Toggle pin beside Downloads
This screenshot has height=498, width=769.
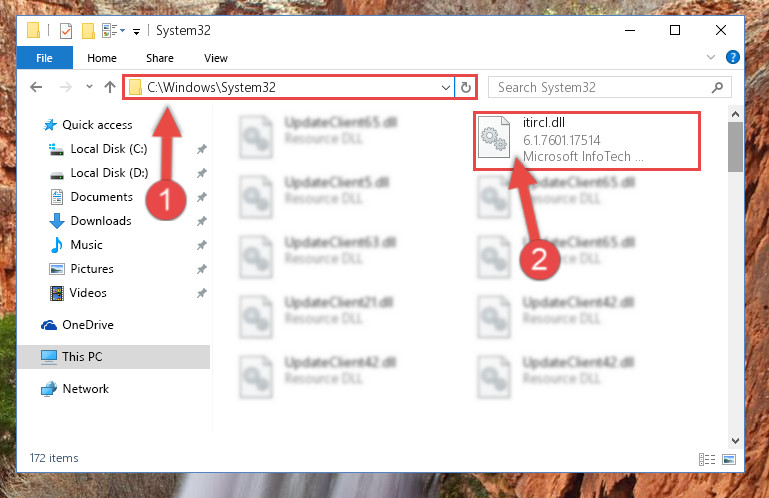click(202, 221)
